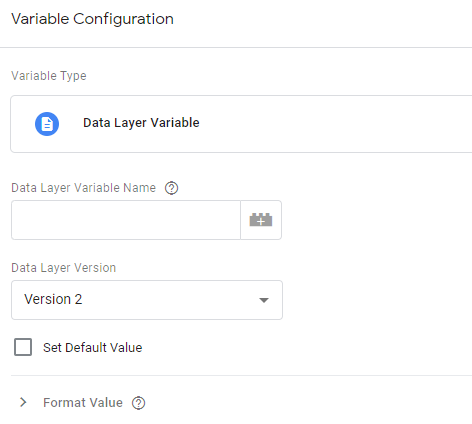472x424 pixels.
Task: Click the bold Data Layer Variable text
Action: point(141,123)
